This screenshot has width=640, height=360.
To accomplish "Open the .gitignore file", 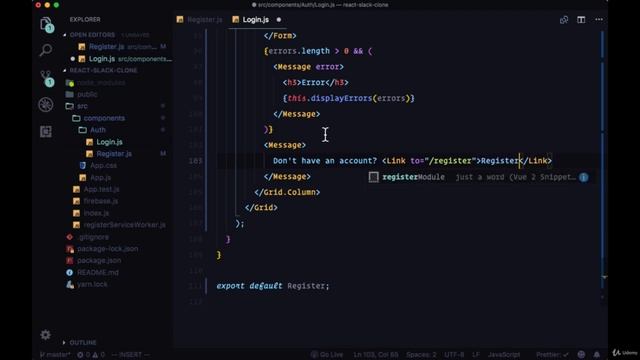I will [93, 237].
